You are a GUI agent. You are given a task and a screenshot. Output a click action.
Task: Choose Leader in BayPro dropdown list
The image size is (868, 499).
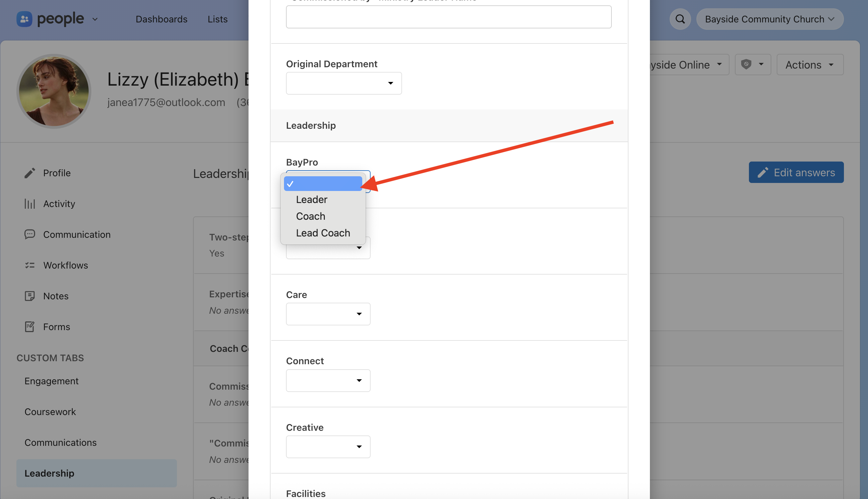[x=311, y=199]
